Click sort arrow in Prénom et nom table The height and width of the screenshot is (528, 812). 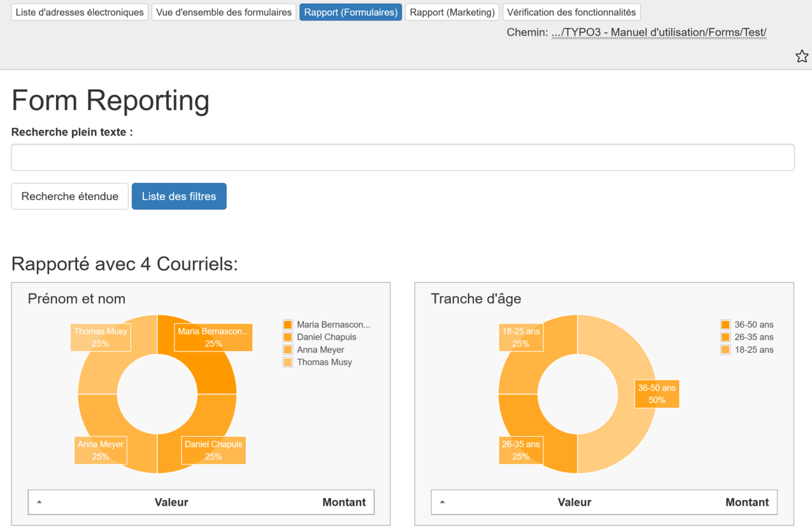pos(39,502)
